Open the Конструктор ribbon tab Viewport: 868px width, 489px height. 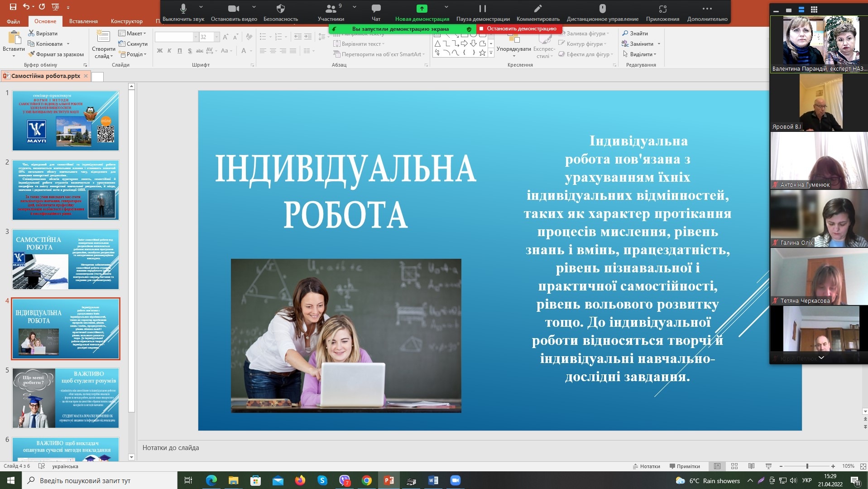point(126,21)
